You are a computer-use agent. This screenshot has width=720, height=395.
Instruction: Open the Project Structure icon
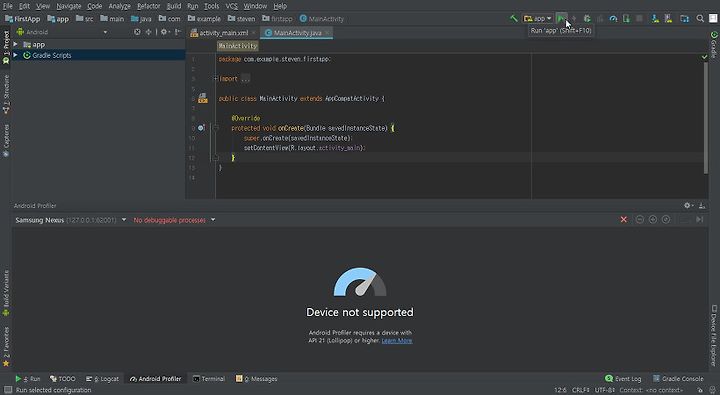point(685,18)
